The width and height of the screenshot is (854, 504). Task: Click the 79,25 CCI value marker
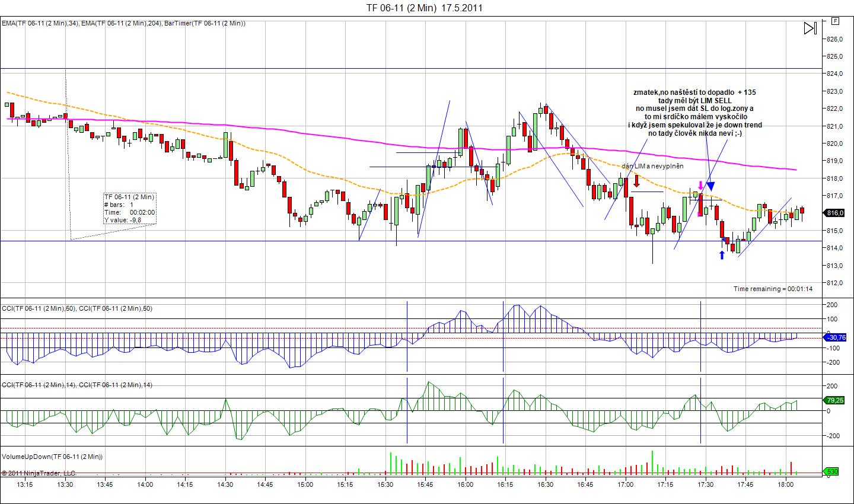[x=834, y=400]
